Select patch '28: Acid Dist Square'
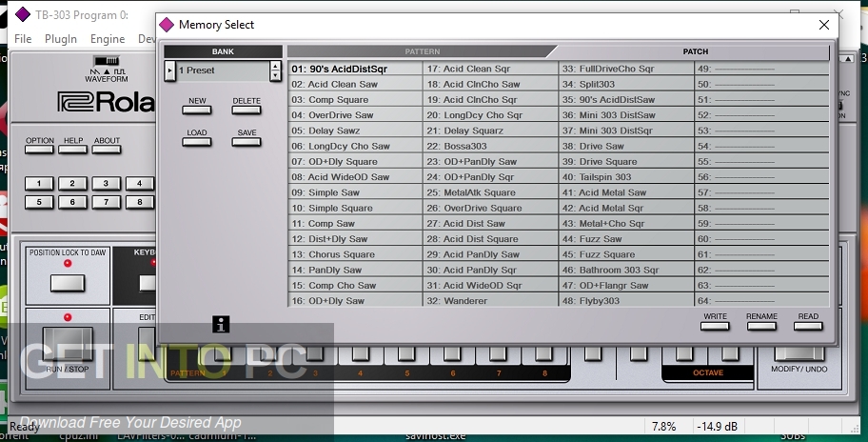 (x=490, y=239)
